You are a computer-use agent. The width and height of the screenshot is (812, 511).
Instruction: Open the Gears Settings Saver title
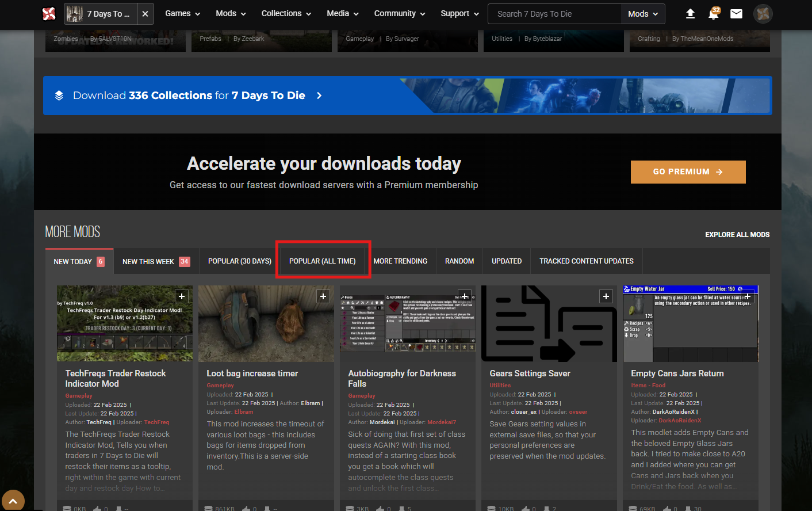(530, 373)
